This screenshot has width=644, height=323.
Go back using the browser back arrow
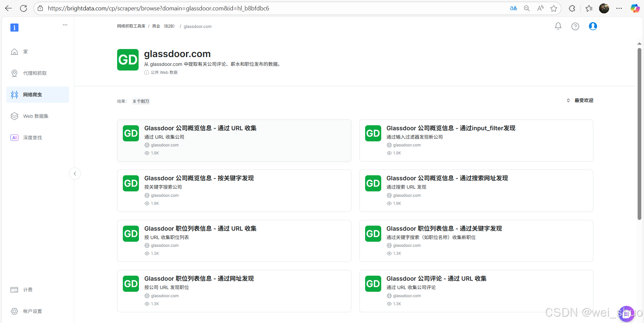pyautogui.click(x=8, y=8)
